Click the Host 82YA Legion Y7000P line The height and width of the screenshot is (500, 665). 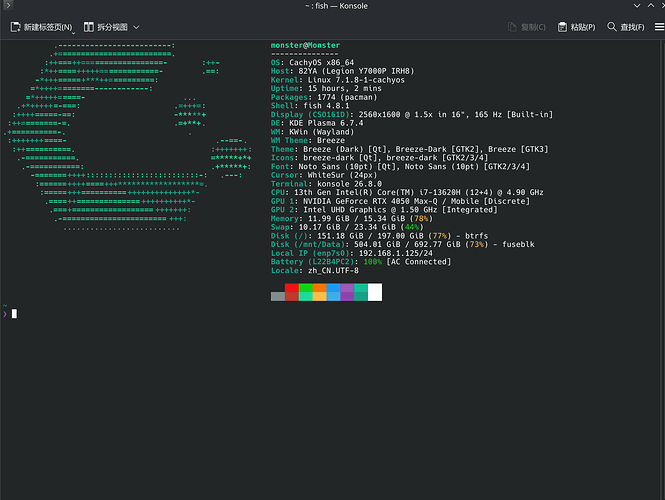(342, 71)
